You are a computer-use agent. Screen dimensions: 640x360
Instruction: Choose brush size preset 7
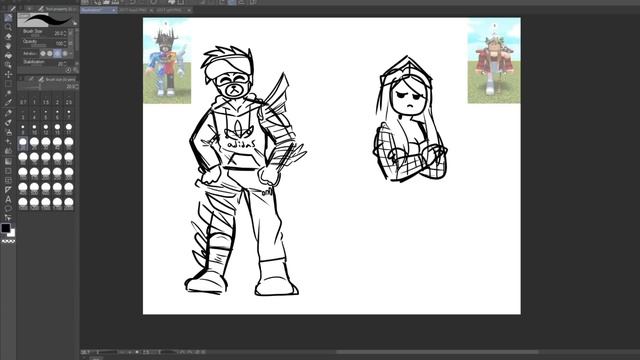pyautogui.click(x=69, y=114)
